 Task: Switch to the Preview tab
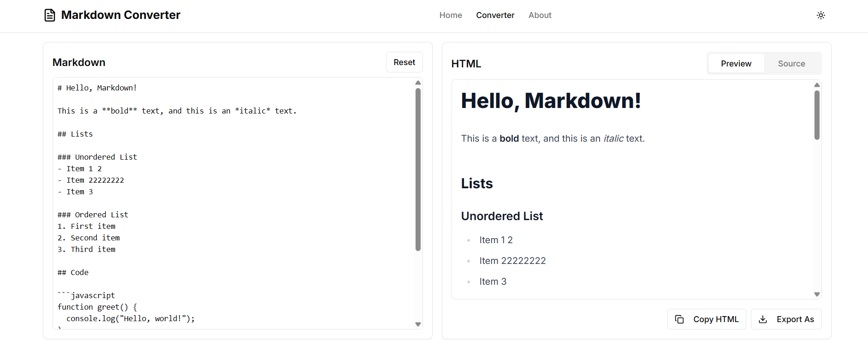tap(736, 64)
